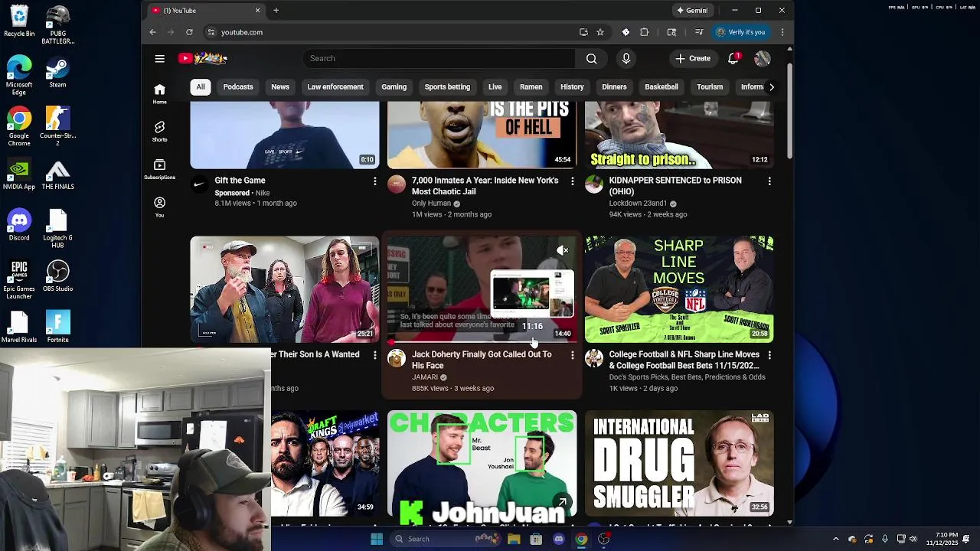Open JAMARI channel link
This screenshot has height=551, width=980.
[x=425, y=377]
